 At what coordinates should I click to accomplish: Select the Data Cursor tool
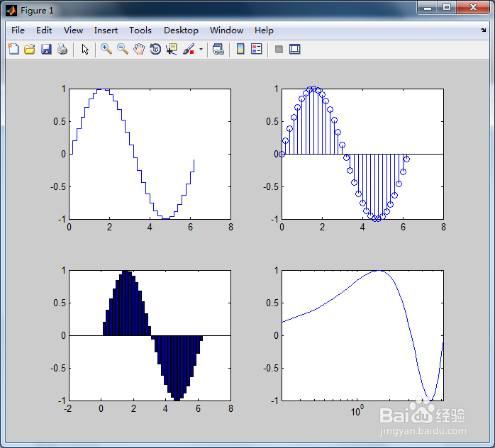[x=172, y=49]
